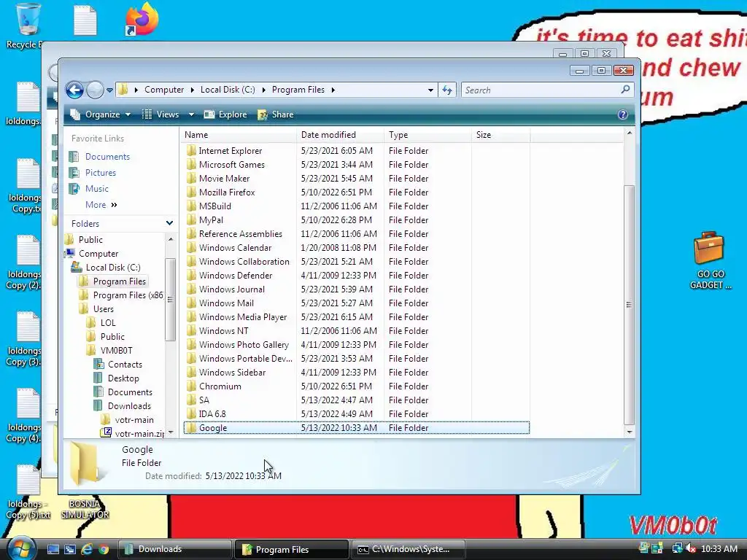Select the MSBuild folder row
Viewport: 747px width, 560px height.
356,206
